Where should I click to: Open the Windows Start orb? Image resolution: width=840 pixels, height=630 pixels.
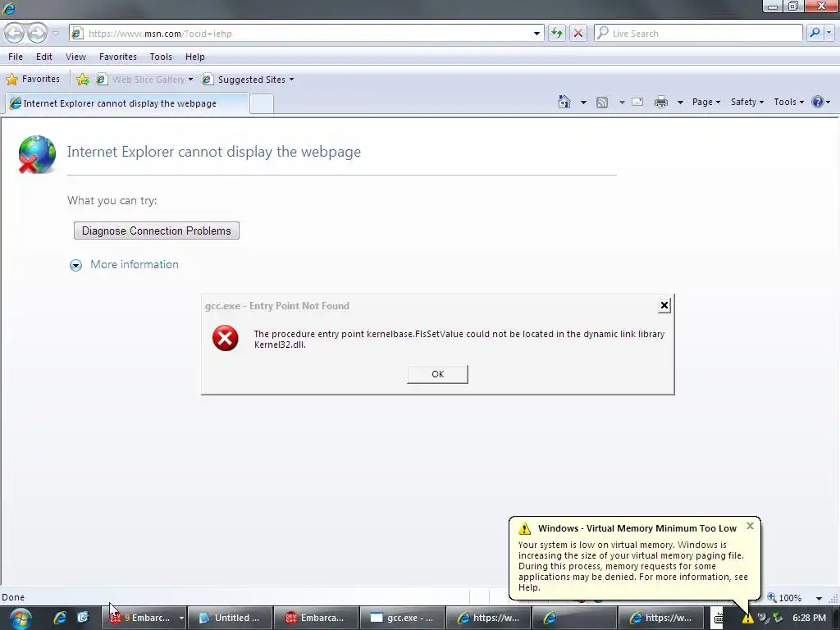[21, 619]
